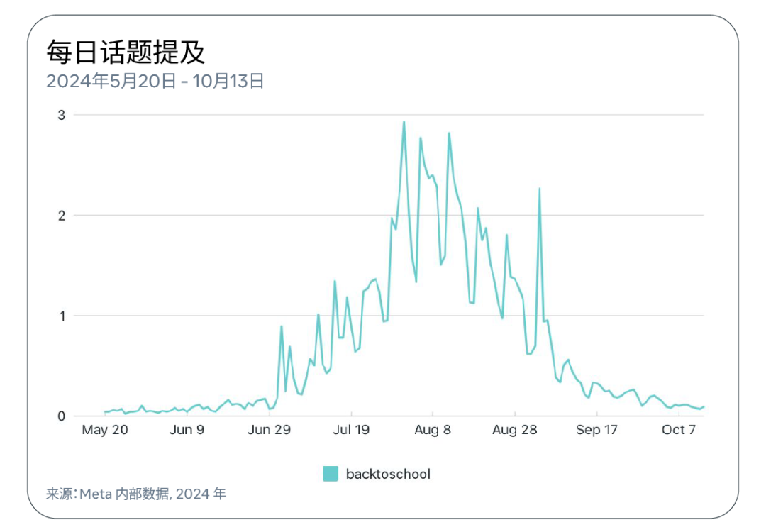Toggle the backtoschool legend label
The image size is (766, 532).
388,474
